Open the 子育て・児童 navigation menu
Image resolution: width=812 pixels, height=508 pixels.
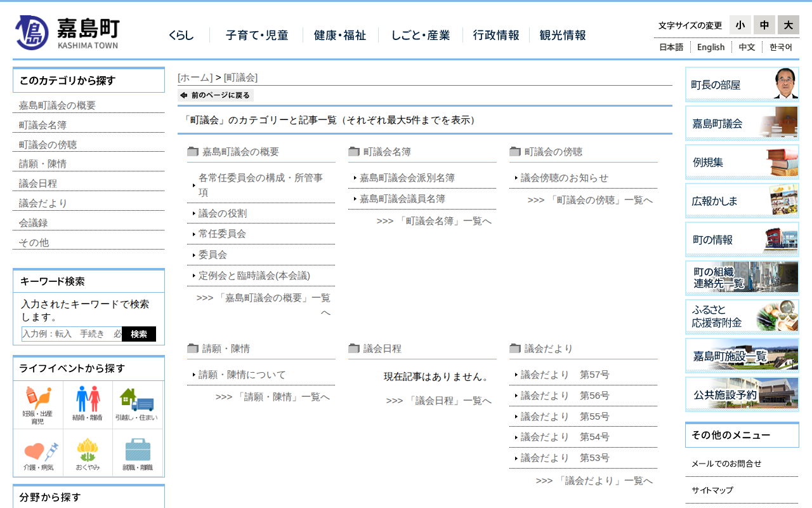click(x=257, y=36)
